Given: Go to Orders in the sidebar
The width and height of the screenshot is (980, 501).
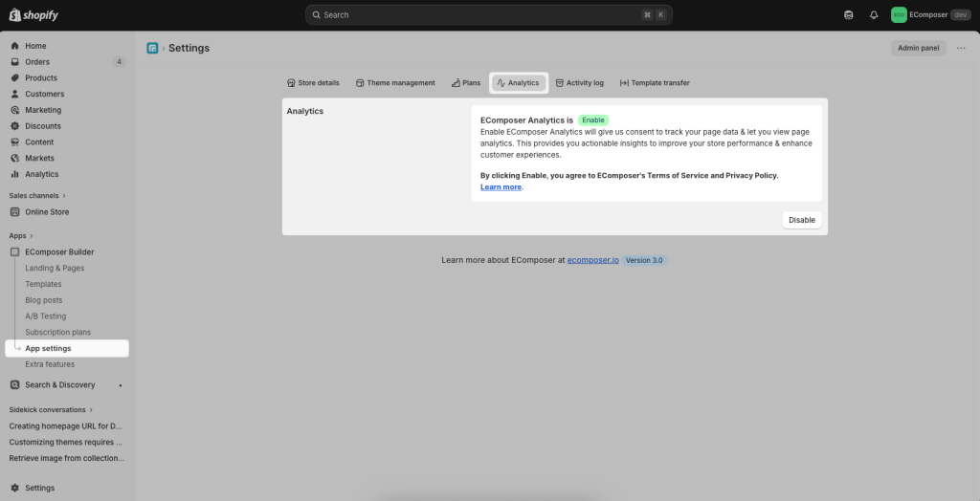Looking at the screenshot, I should 37,62.
